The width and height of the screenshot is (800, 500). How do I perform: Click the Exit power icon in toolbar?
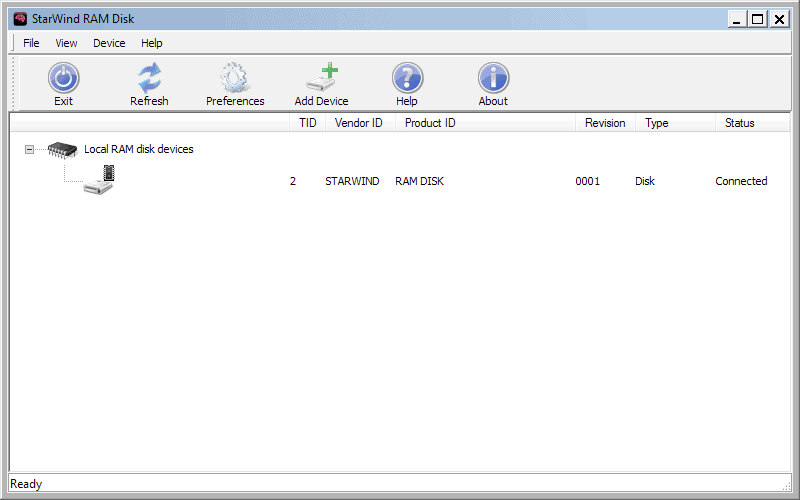coord(64,78)
